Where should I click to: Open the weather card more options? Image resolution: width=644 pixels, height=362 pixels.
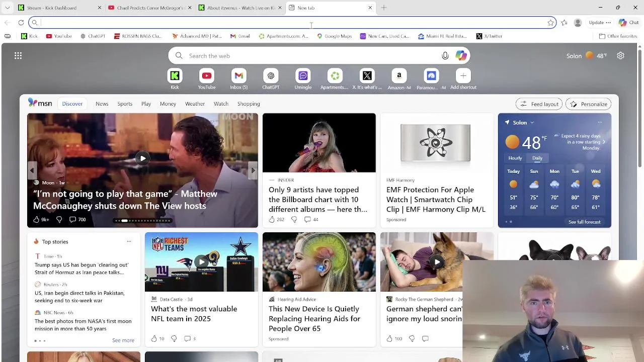pos(600,122)
